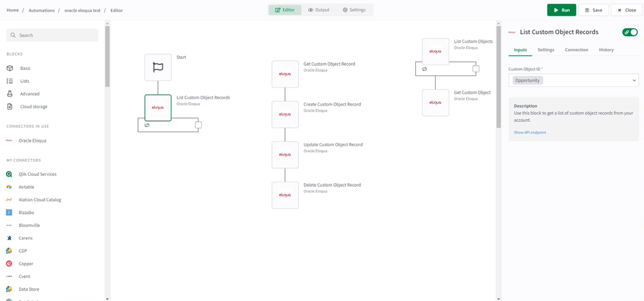Switch to the Editor view tab
644x301 pixels.
pyautogui.click(x=285, y=10)
